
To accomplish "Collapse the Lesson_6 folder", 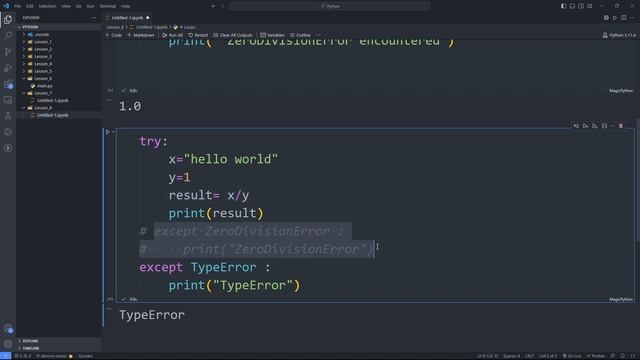I will click(x=42, y=79).
